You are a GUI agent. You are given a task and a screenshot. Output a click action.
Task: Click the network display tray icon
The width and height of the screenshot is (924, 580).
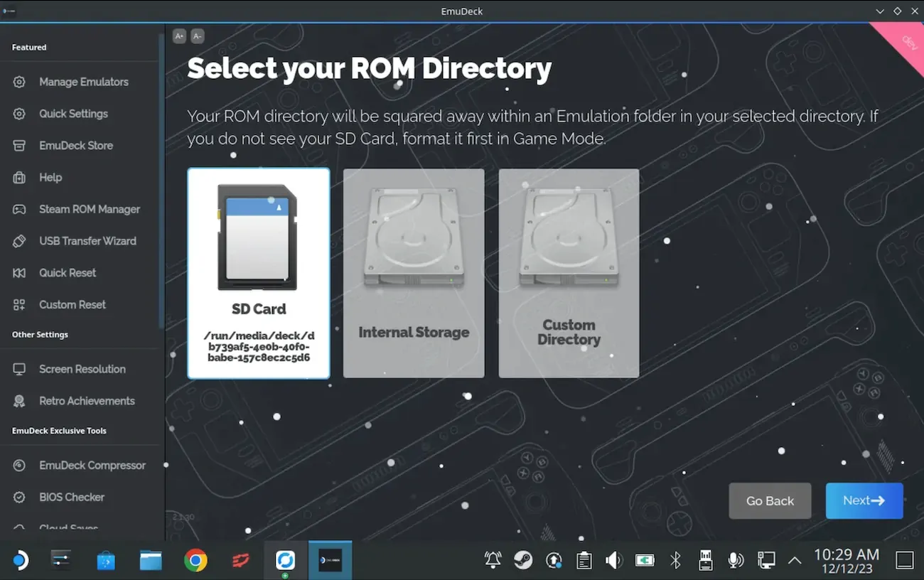click(766, 560)
